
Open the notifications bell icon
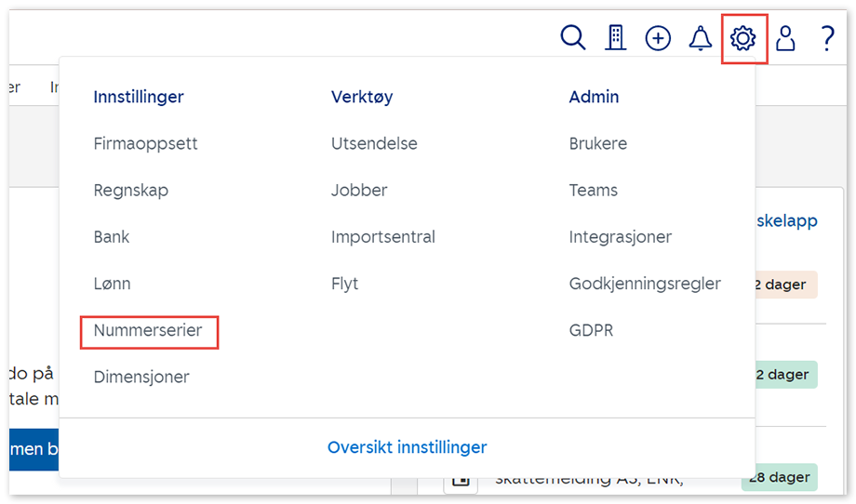[x=700, y=38]
